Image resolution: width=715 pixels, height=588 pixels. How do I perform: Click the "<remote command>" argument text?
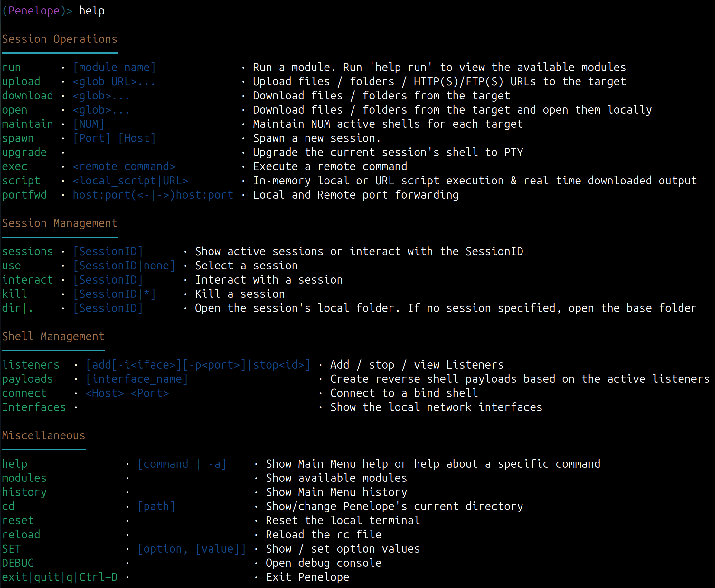click(x=124, y=167)
